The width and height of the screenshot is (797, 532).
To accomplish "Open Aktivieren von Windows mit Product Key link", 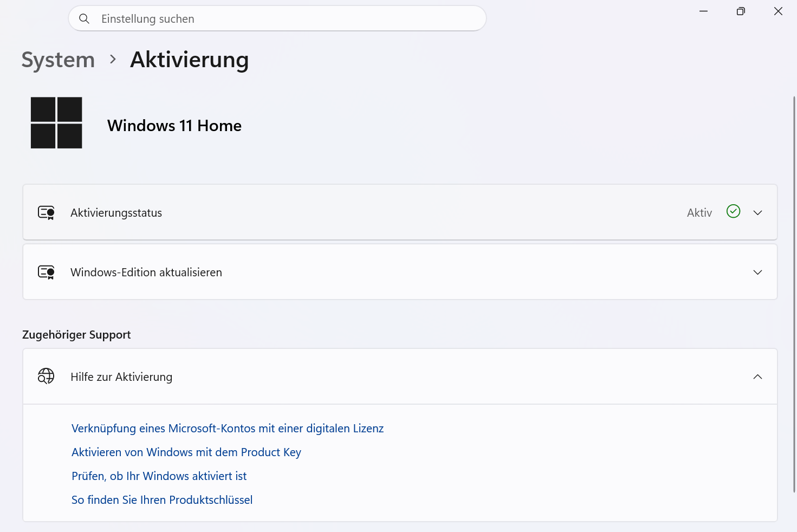I will coord(186,452).
